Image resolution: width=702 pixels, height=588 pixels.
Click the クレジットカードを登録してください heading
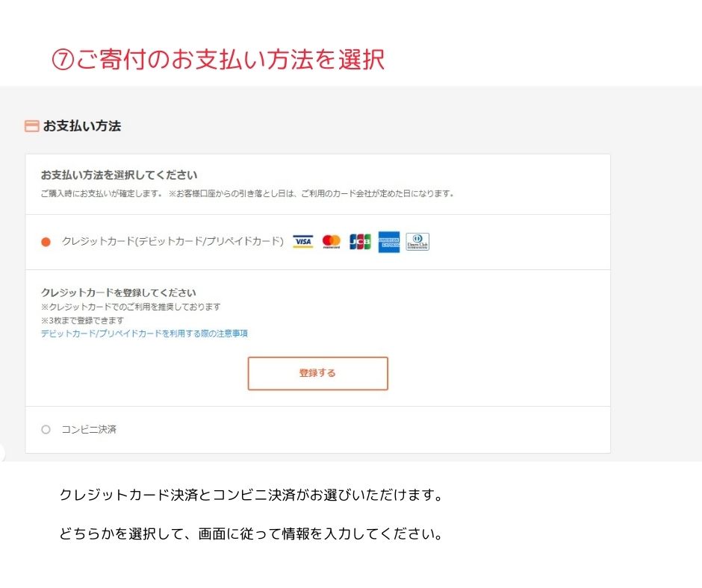pyautogui.click(x=119, y=293)
